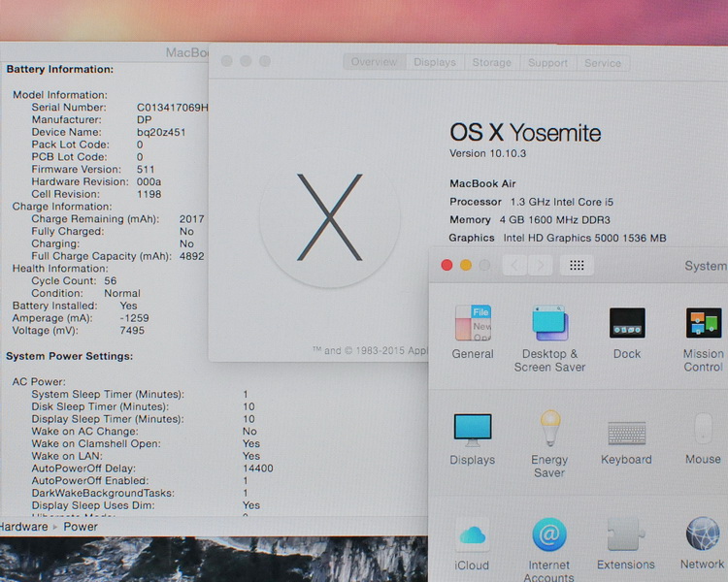
Task: Select Manufacturer value DP
Action: pyautogui.click(x=145, y=119)
